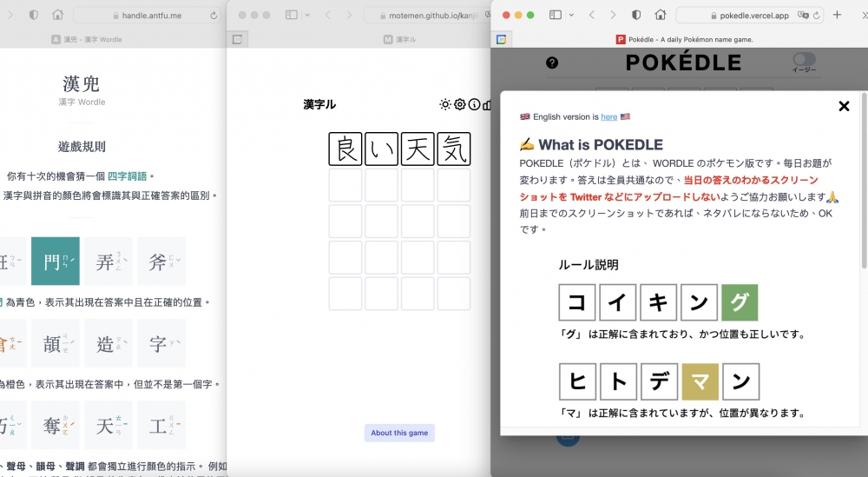868x477 pixels.
Task: Open the Pokedle help question-mark icon
Action: [x=552, y=63]
